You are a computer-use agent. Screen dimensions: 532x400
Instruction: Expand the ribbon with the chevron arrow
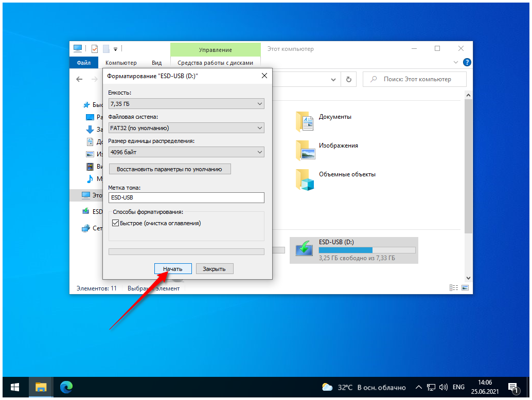coord(456,62)
